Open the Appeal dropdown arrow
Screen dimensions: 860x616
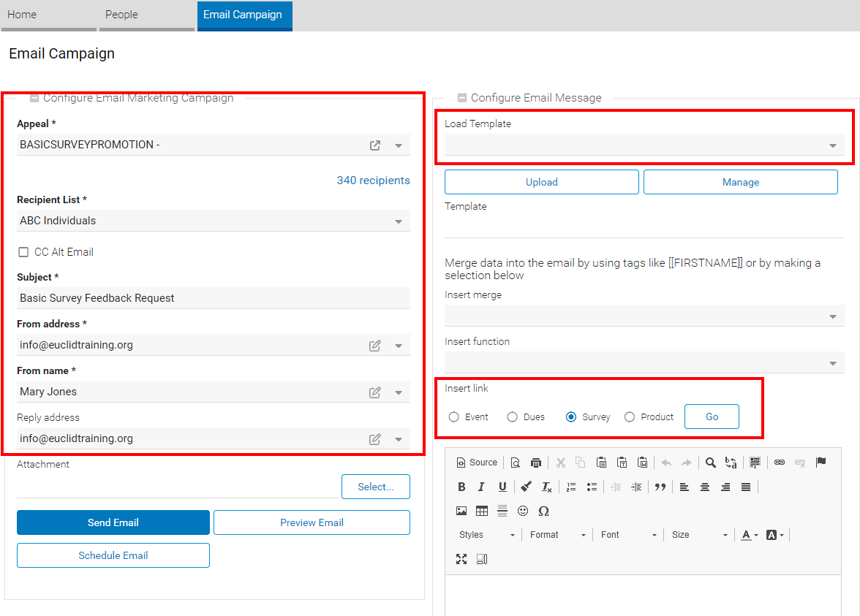pyautogui.click(x=399, y=145)
